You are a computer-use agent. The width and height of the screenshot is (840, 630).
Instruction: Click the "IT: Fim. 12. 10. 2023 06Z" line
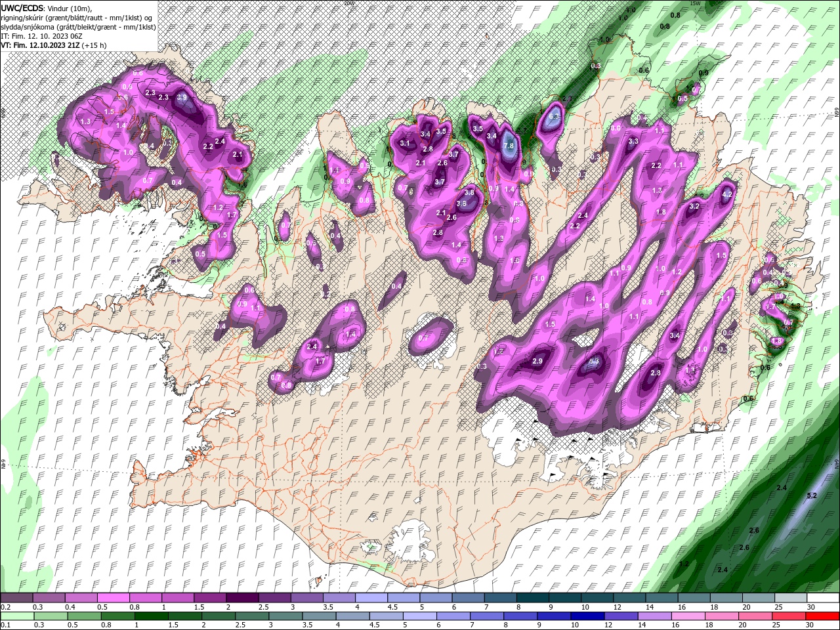coord(42,36)
